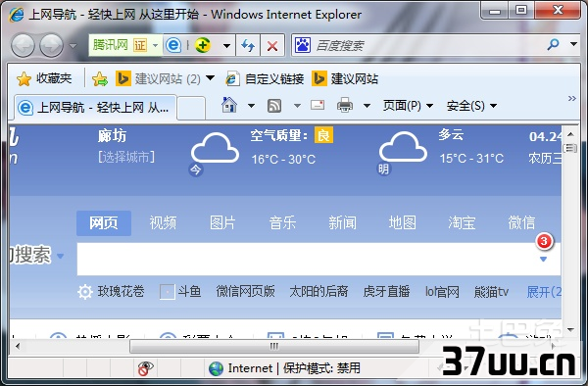Open the 证 certificate badge in address bar
588x386 pixels.
click(140, 45)
